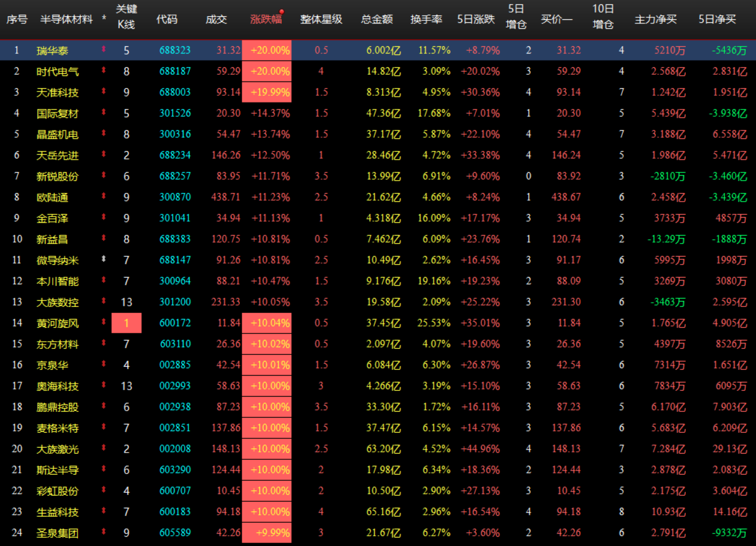Click 5-day net buy -9332万
756x546 pixels.
(x=730, y=533)
